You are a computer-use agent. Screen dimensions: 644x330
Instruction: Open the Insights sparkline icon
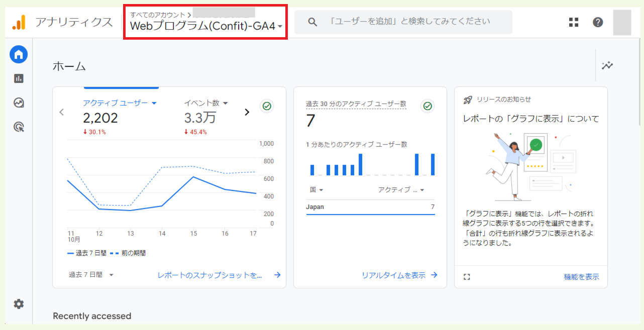[607, 65]
